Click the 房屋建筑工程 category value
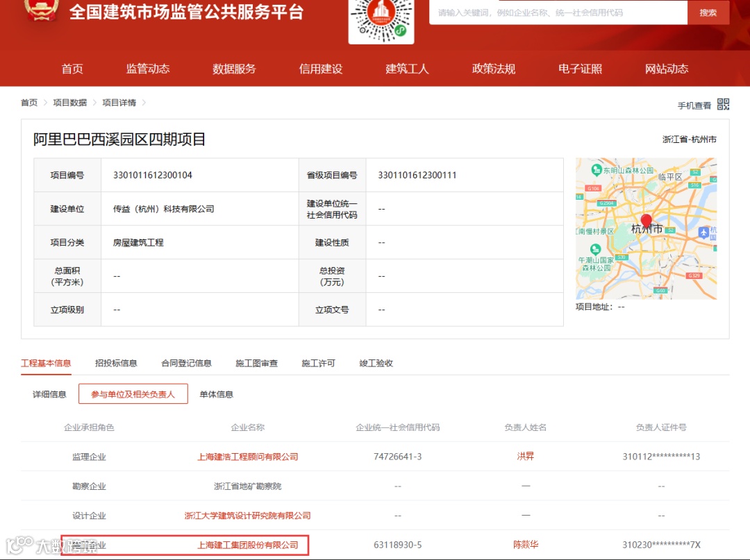Image resolution: width=750 pixels, height=560 pixels. [x=138, y=243]
